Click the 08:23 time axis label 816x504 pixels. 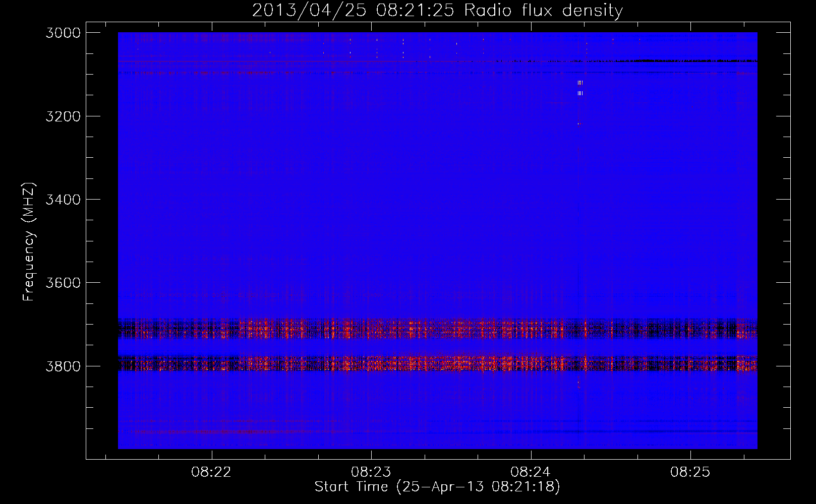point(371,472)
